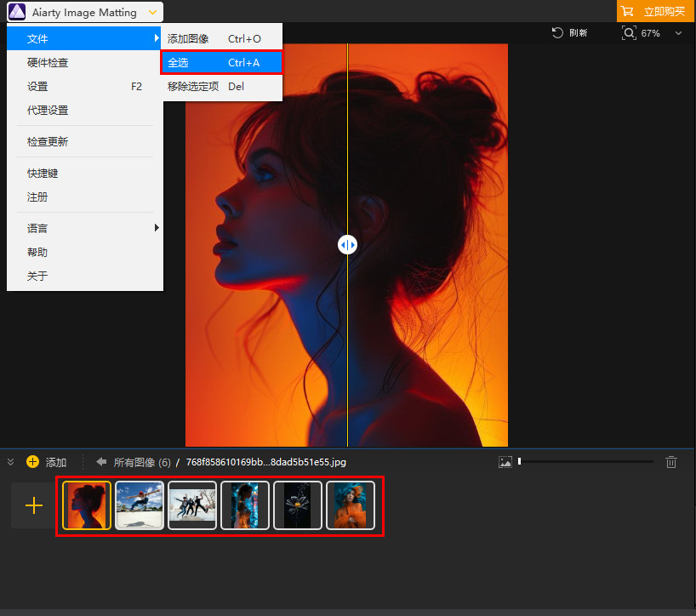Click the large plus add-image tile
This screenshot has height=616, width=696.
[34, 505]
